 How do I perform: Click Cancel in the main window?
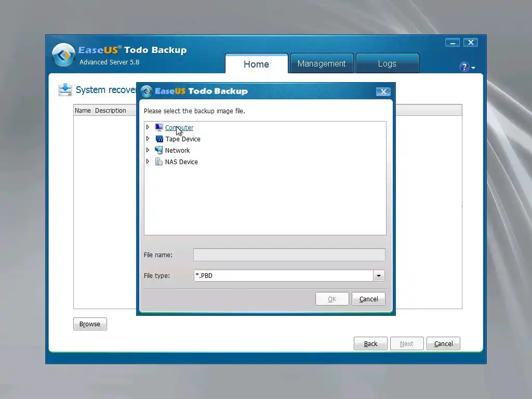(443, 344)
